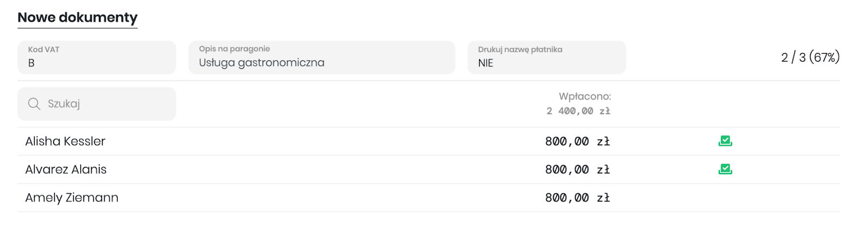This screenshot has height=242, width=868.
Task: Edit the Opis na paragonie field
Action: coord(322,57)
